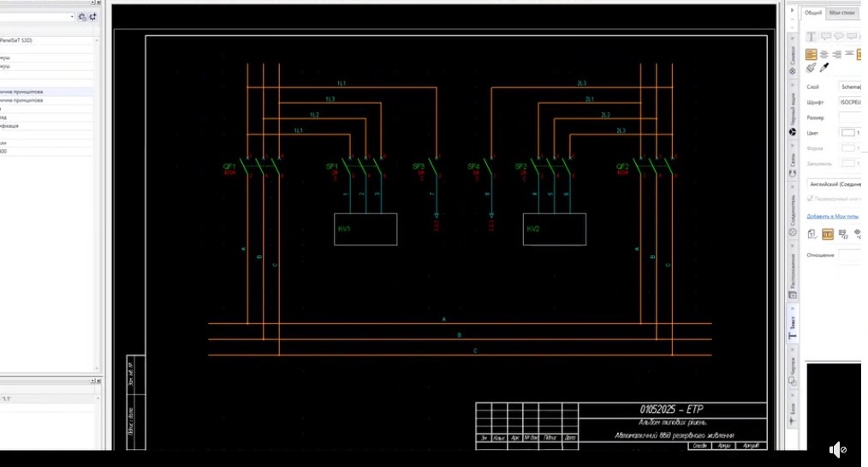Image resolution: width=868 pixels, height=467 pixels.
Task: Pick the eyedropper tool in text panel
Action: click(824, 68)
